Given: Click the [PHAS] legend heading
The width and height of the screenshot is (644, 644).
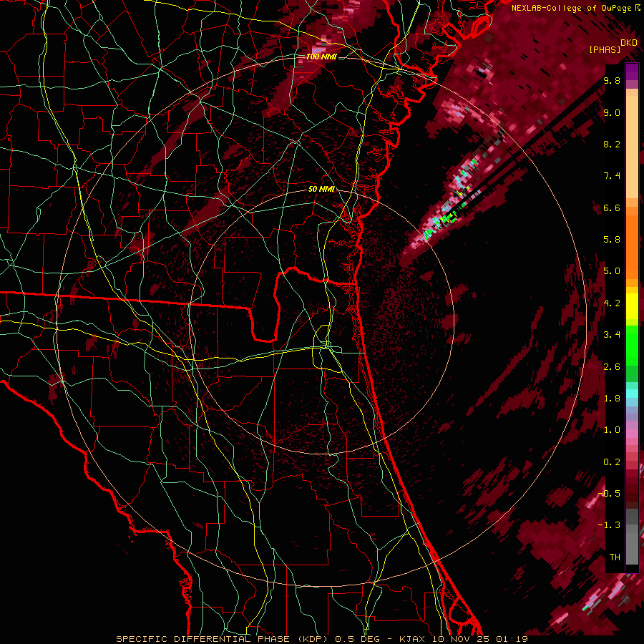Looking at the screenshot, I should (x=605, y=49).
